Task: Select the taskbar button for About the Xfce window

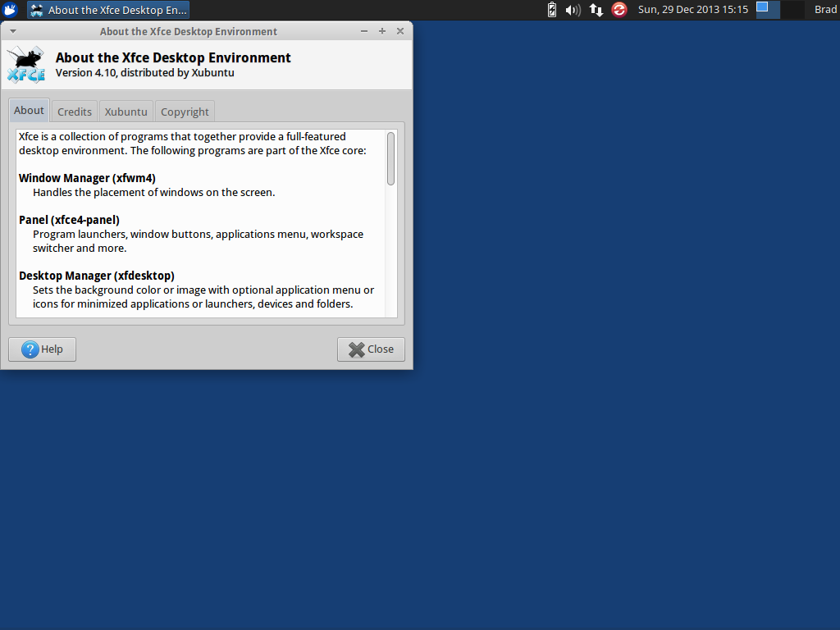Action: pos(108,10)
